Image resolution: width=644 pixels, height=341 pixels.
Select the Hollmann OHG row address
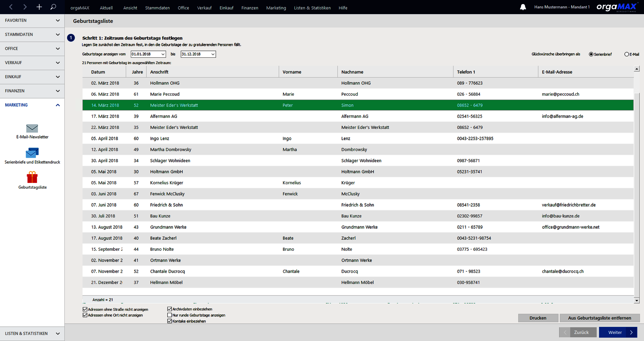pyautogui.click(x=165, y=83)
